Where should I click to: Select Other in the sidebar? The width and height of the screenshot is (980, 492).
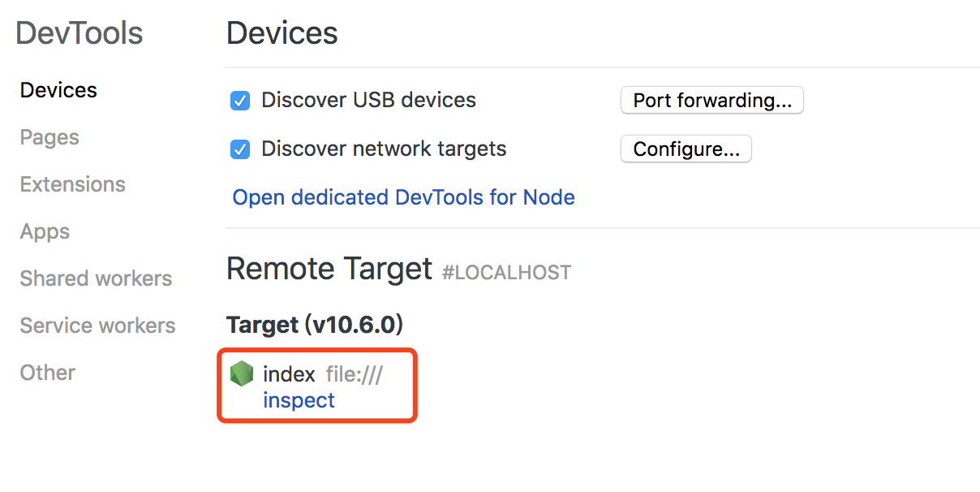point(47,373)
